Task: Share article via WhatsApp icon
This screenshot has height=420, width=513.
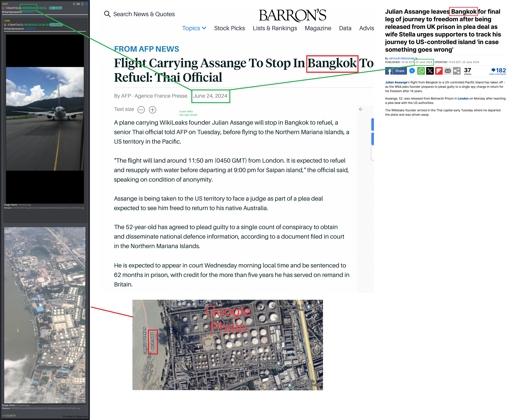Action: coord(421,71)
